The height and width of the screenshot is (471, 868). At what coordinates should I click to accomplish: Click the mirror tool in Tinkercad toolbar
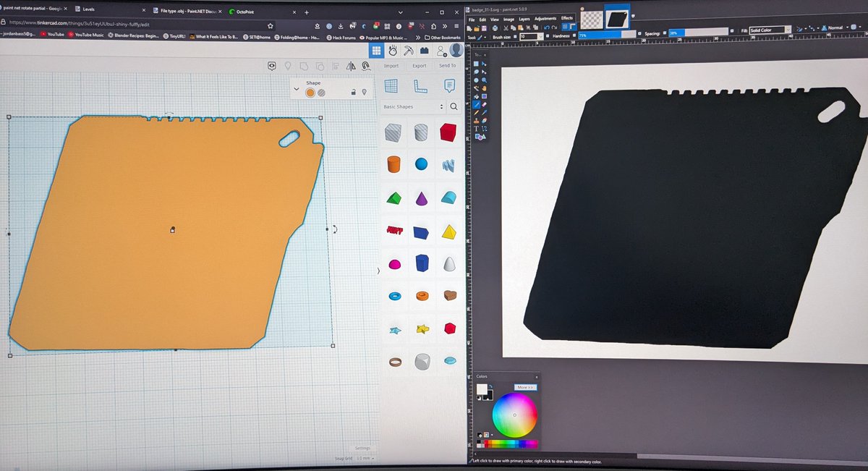352,66
